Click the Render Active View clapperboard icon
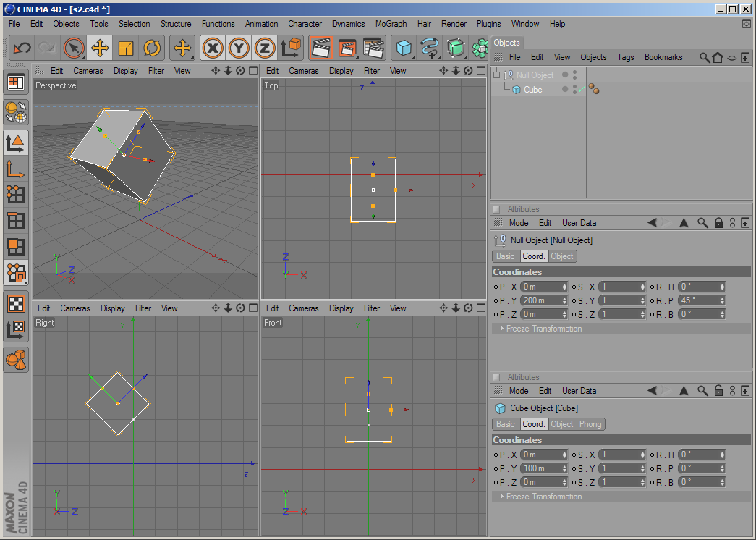This screenshot has height=540, width=756. click(320, 48)
